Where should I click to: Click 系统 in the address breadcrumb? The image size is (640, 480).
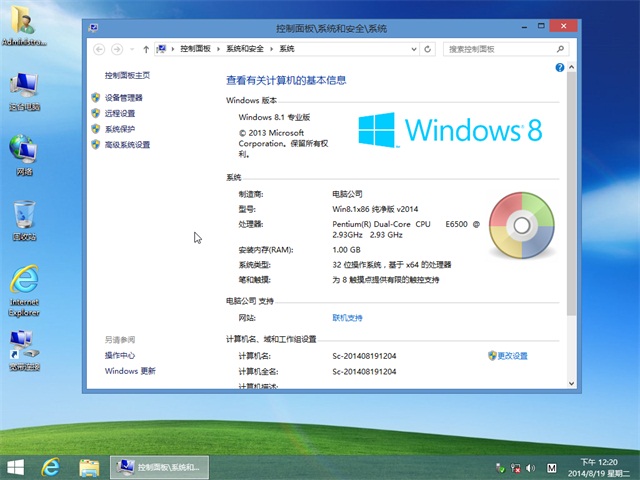coord(287,49)
